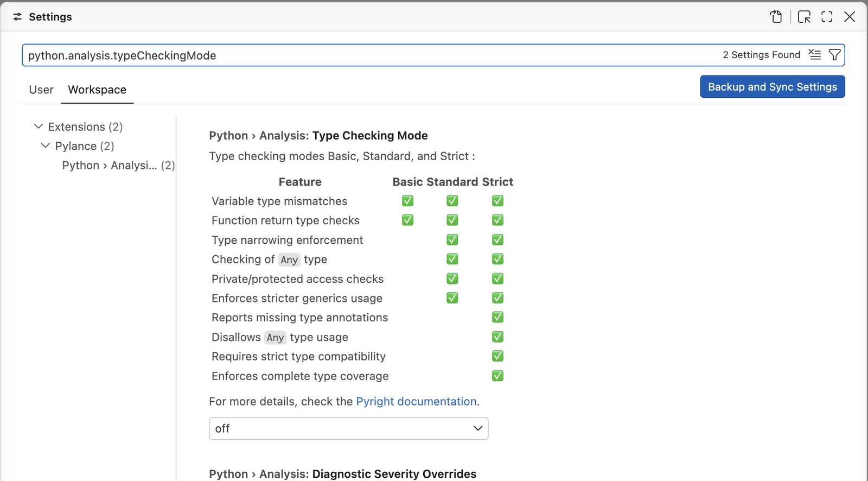
Task: Click "Type narrowing enforcement" row label
Action: pyautogui.click(x=287, y=240)
